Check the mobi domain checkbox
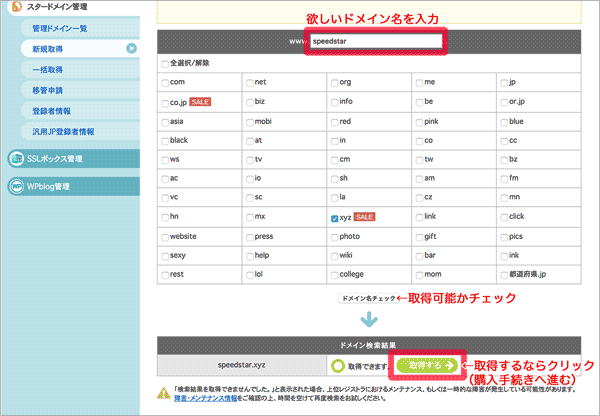Viewport: 600px width, 416px height. pyautogui.click(x=250, y=122)
